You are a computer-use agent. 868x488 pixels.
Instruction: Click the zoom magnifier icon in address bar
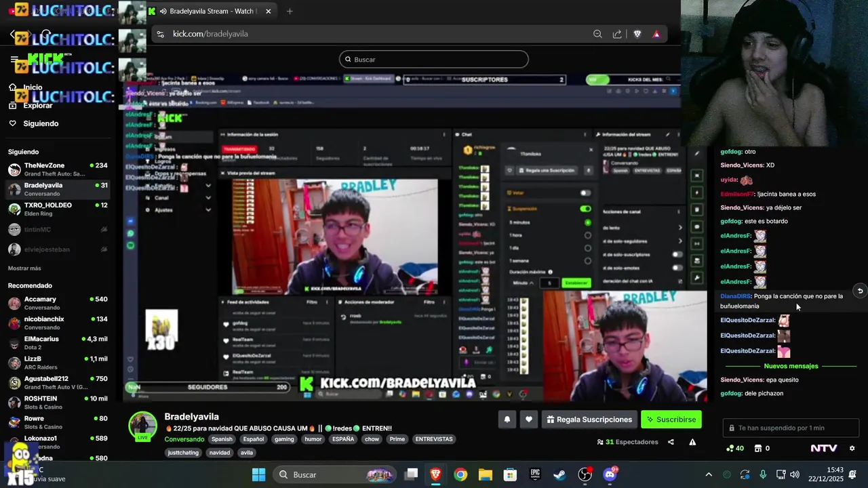[597, 34]
